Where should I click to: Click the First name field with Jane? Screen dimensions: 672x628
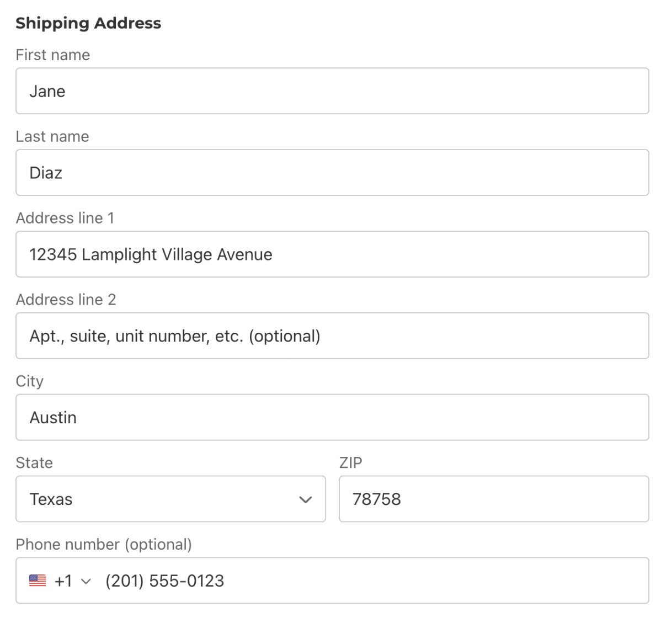pyautogui.click(x=331, y=91)
